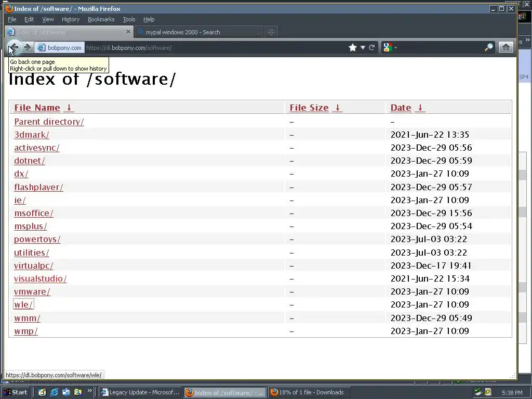Switch to the mypal windows 2000 Search tab
Screen dimensions: 532x399
tap(198, 32)
